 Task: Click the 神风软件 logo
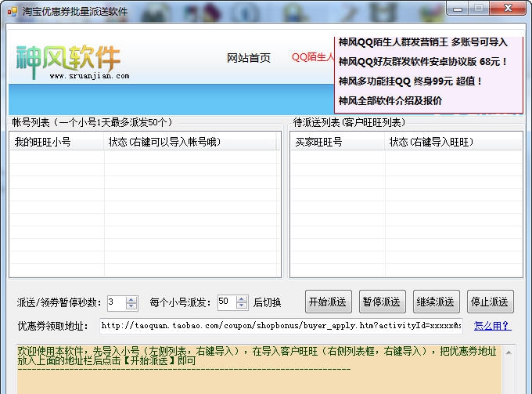click(x=72, y=63)
